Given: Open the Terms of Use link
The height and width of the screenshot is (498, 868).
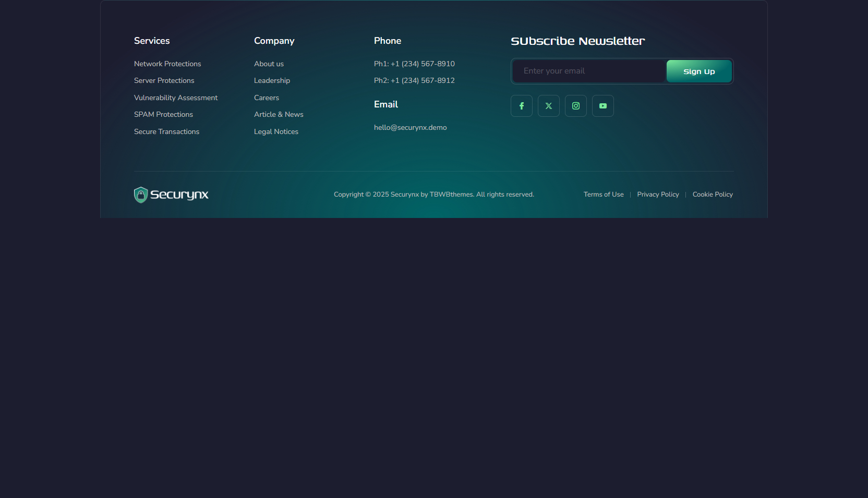Looking at the screenshot, I should click(x=604, y=195).
